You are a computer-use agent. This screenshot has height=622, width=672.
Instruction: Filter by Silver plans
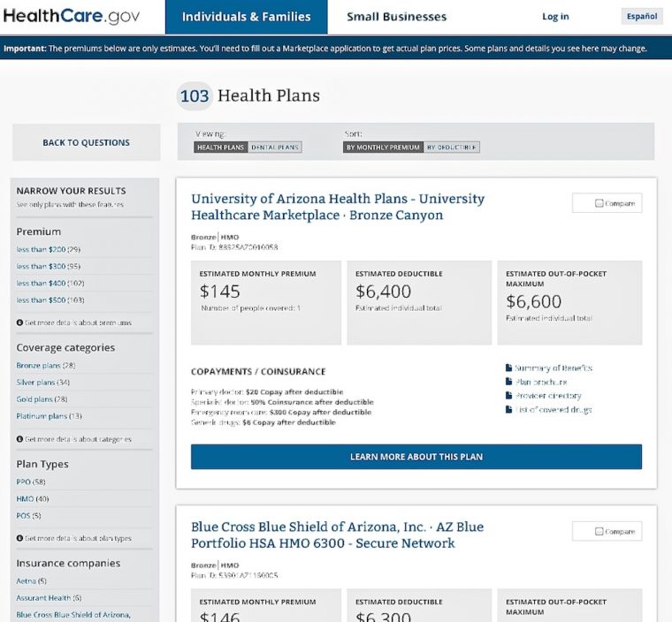[42, 382]
